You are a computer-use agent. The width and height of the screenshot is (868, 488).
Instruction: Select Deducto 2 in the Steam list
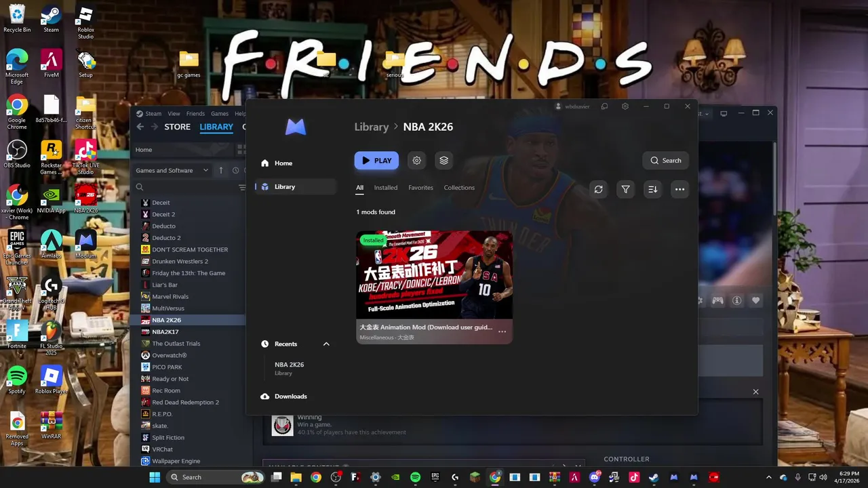coord(166,238)
